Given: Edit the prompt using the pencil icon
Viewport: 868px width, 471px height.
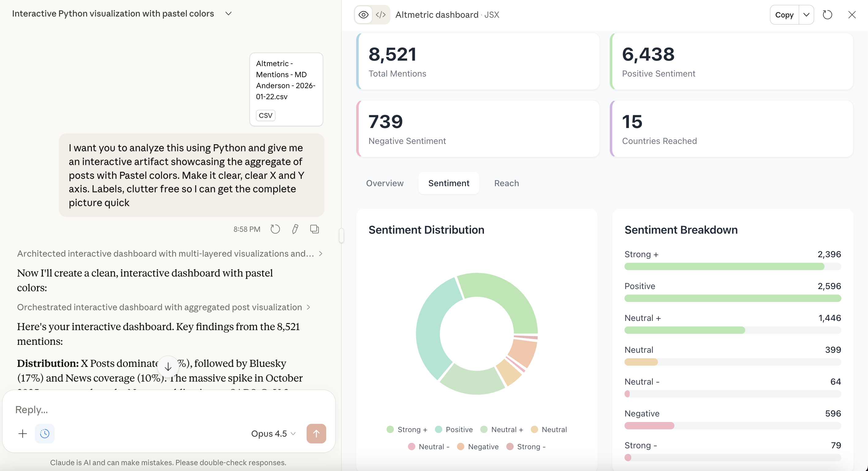Looking at the screenshot, I should coord(295,229).
